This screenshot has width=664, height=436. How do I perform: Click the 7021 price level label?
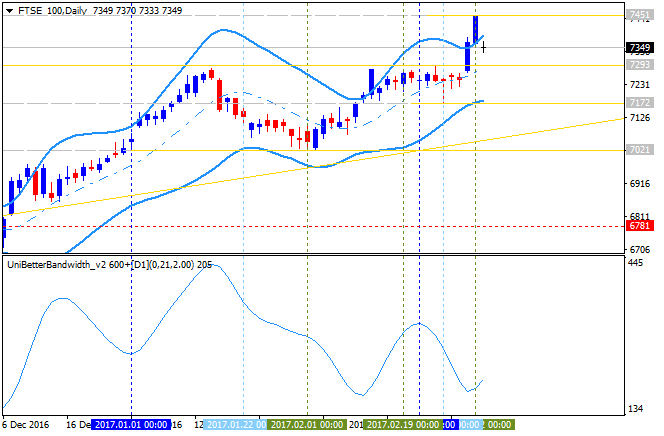tap(640, 150)
